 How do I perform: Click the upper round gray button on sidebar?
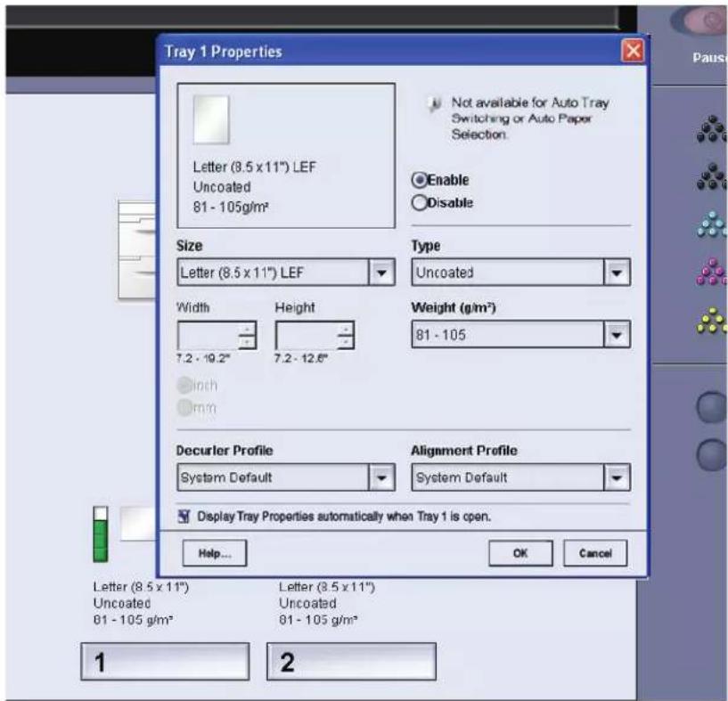(x=712, y=407)
